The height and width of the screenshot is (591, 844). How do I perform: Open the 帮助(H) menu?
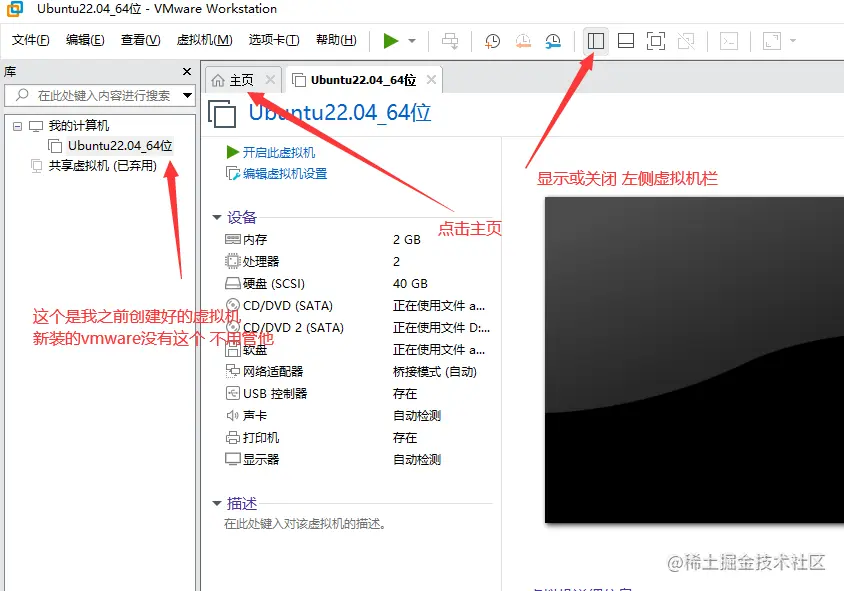tap(336, 40)
